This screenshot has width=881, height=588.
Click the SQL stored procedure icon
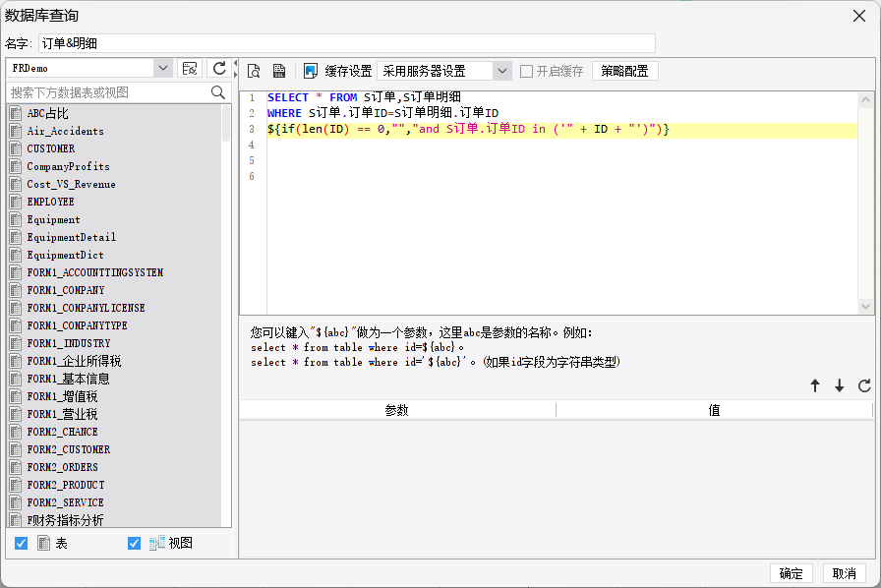pos(278,71)
